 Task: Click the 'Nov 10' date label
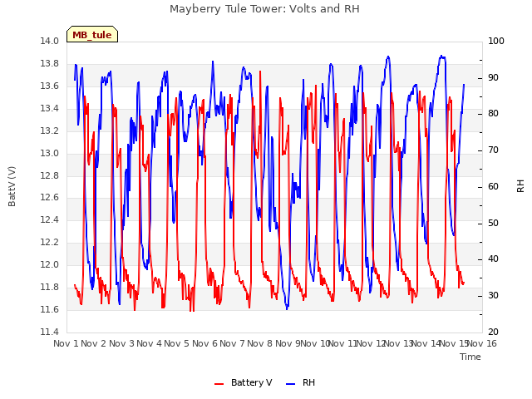tap(316, 343)
